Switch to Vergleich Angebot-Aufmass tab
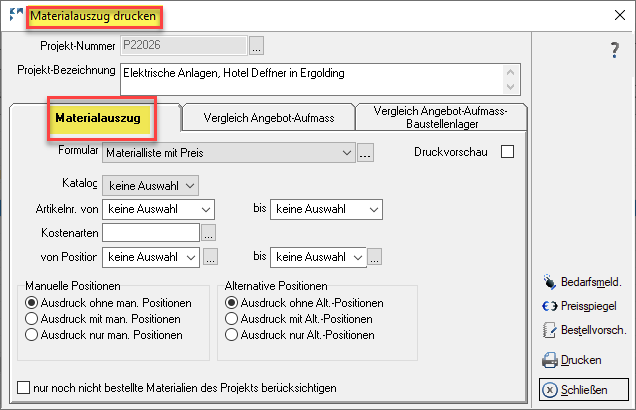636x410 pixels. (x=269, y=118)
